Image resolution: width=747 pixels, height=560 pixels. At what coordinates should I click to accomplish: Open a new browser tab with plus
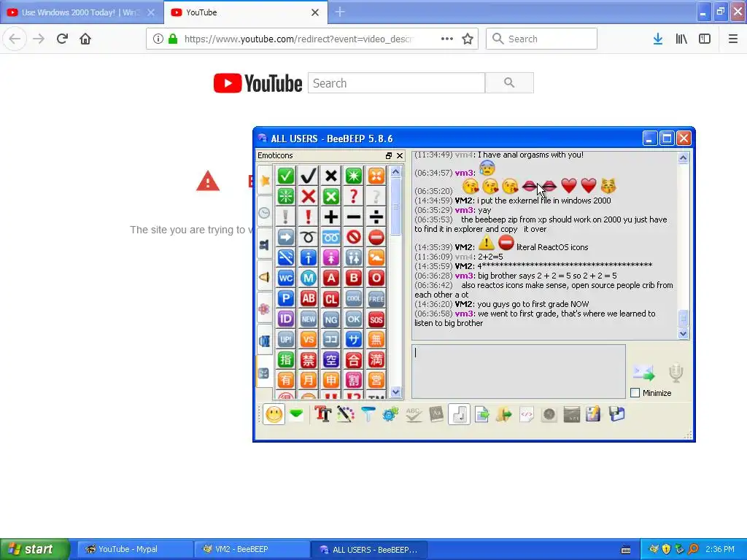[x=340, y=12]
